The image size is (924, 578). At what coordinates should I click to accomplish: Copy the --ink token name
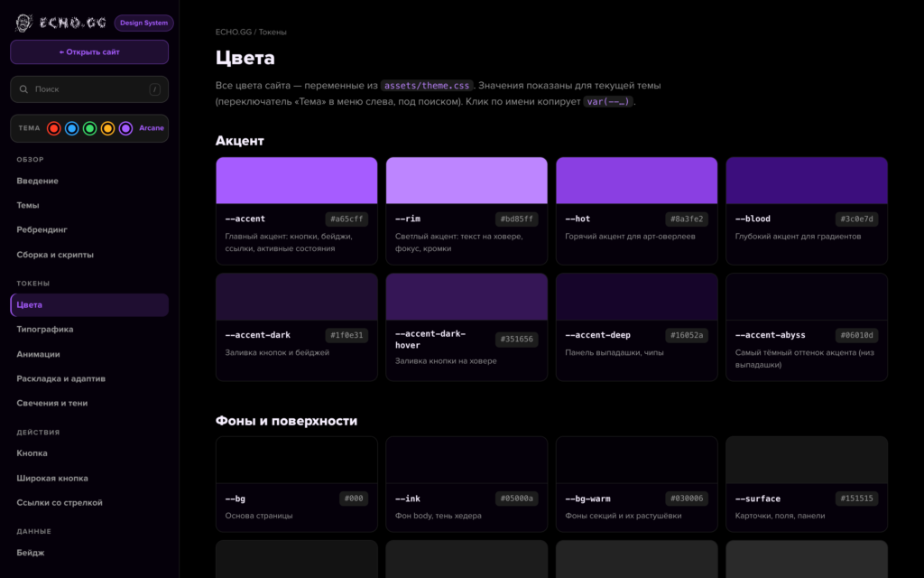(408, 499)
